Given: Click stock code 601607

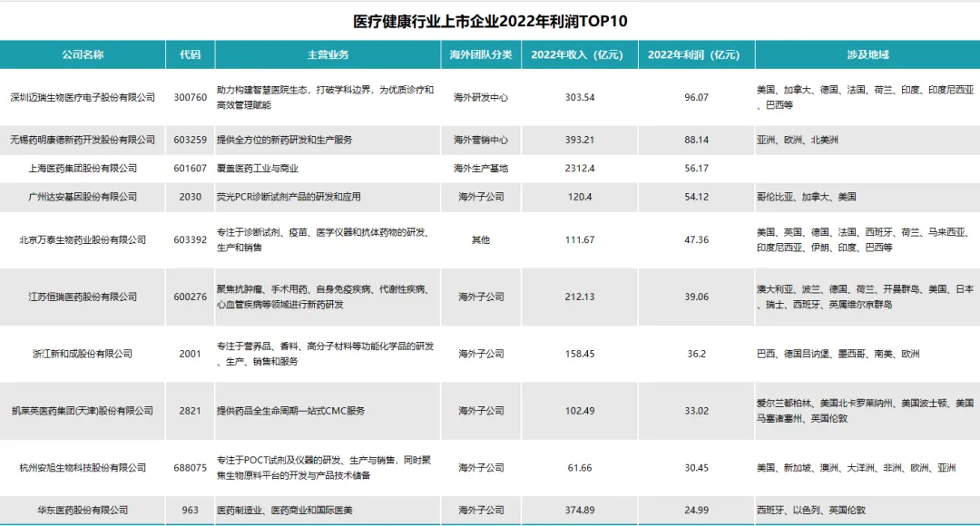Looking at the screenshot, I should tap(190, 168).
